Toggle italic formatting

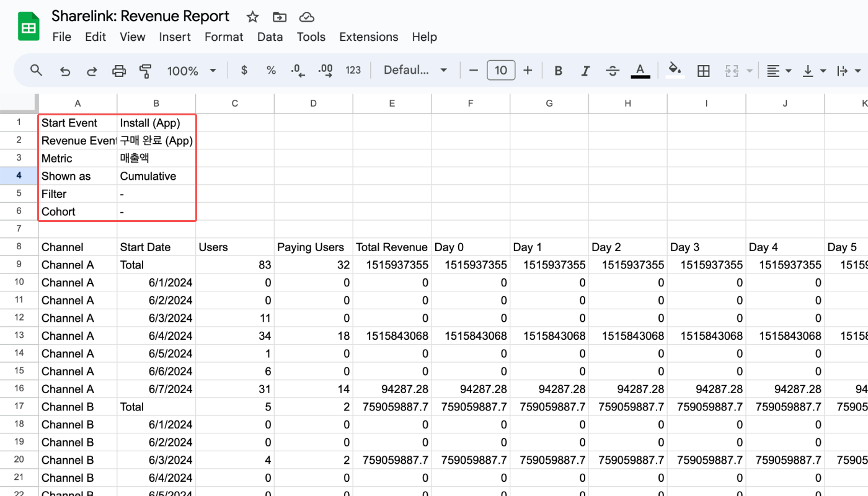[x=585, y=71]
